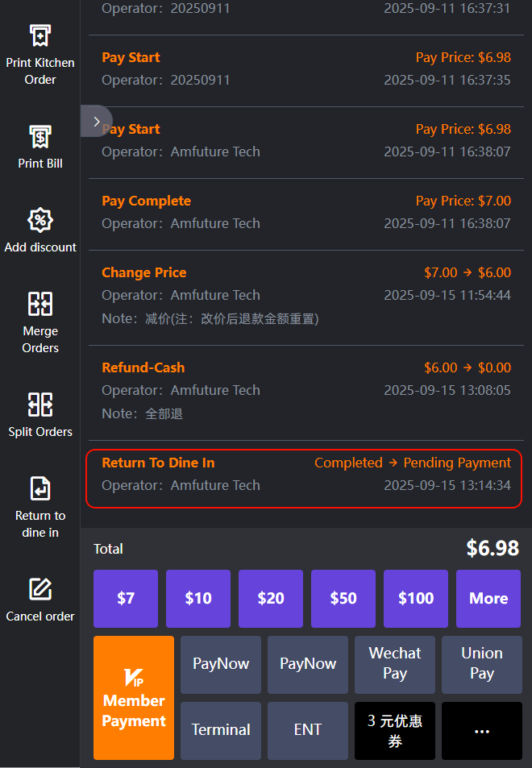Choose the $100 cash amount

tap(416, 599)
